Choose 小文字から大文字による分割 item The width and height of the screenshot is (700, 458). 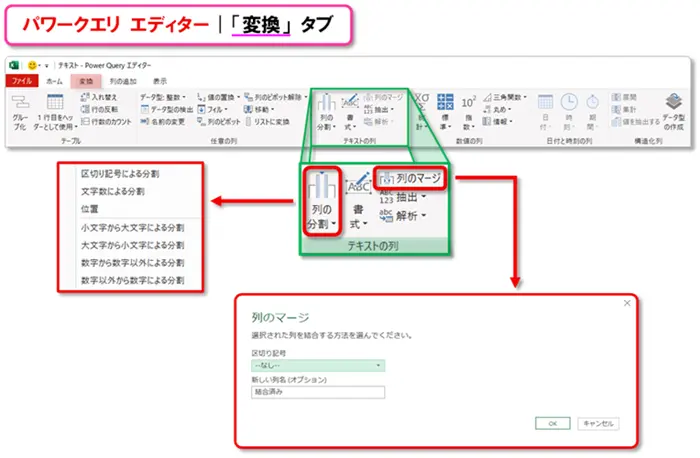coord(132,228)
